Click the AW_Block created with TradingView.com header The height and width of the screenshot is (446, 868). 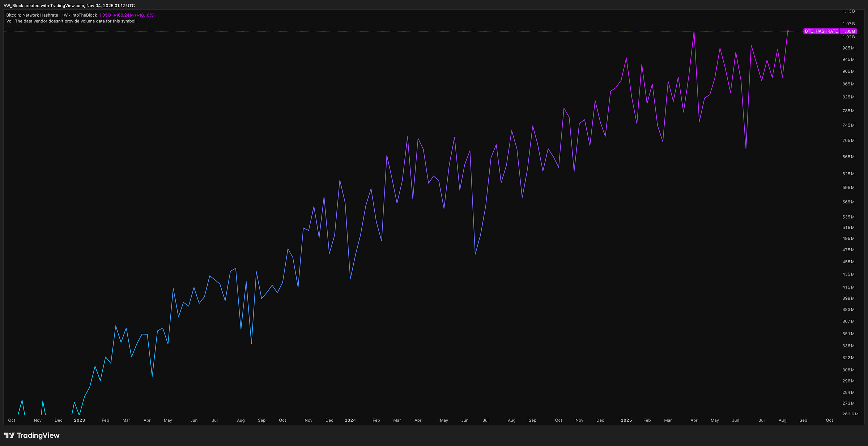(x=69, y=6)
